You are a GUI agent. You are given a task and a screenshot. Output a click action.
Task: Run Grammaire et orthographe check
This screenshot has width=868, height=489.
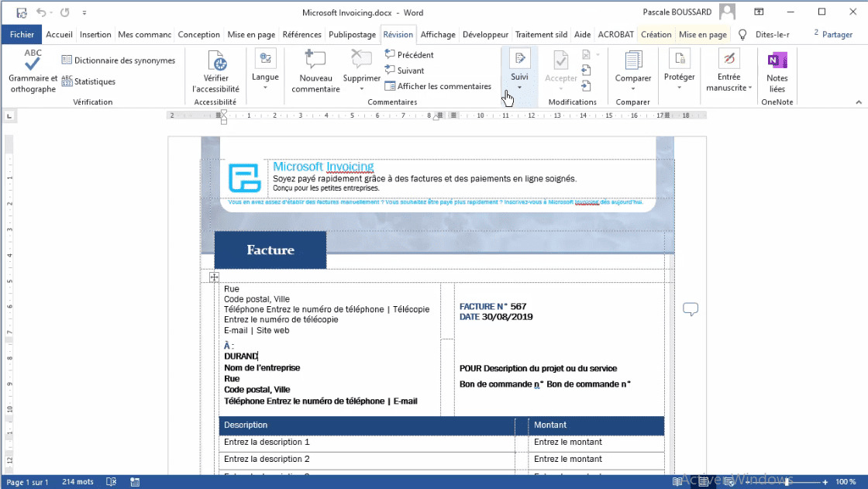coord(33,71)
